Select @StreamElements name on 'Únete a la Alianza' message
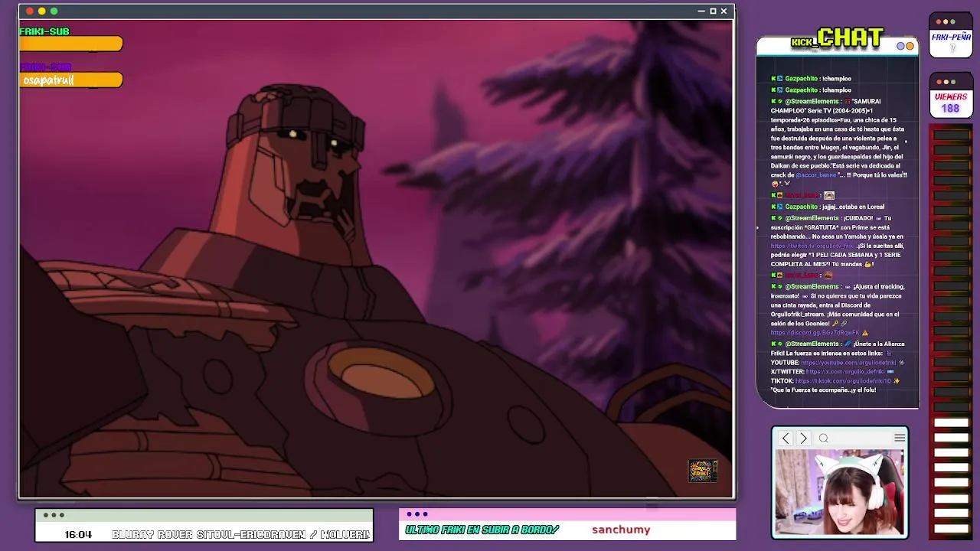 click(x=812, y=344)
